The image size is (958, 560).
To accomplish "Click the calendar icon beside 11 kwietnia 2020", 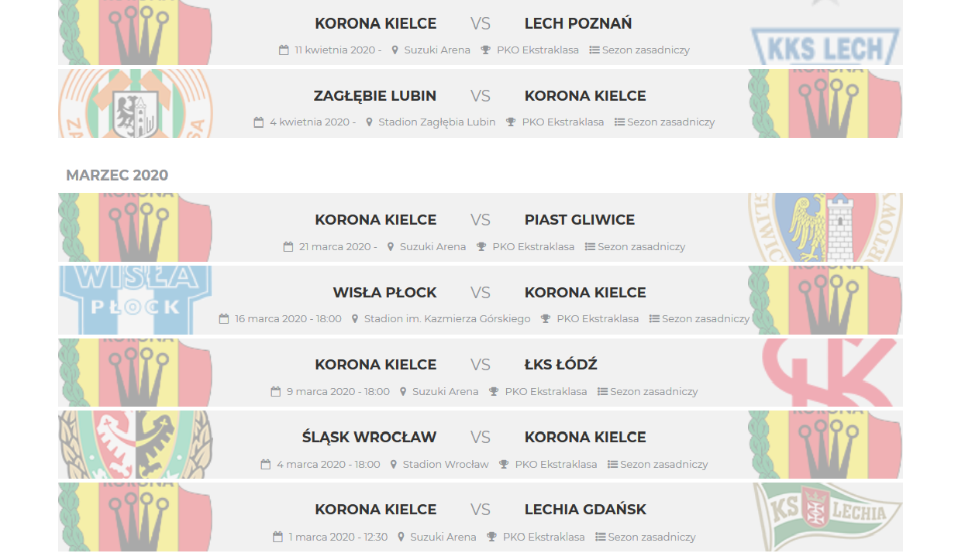I will 284,50.
